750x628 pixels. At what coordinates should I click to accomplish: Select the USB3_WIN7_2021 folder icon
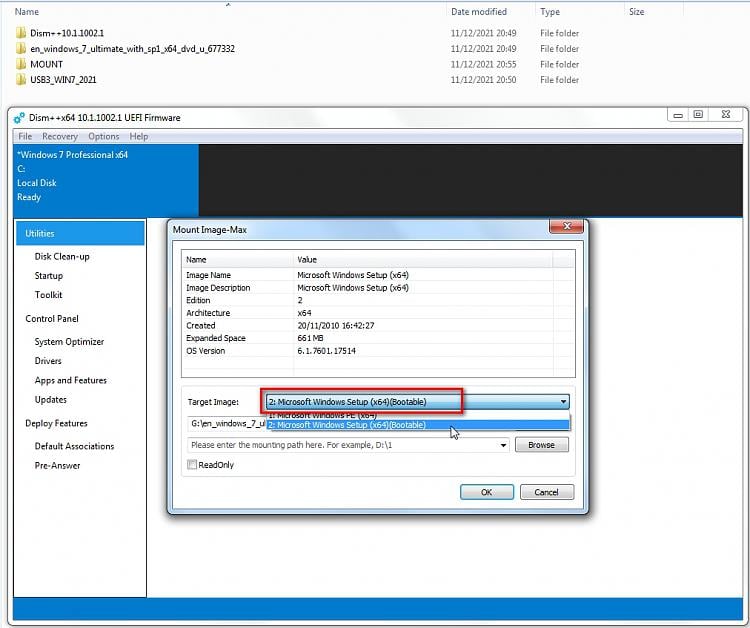pyautogui.click(x=21, y=80)
